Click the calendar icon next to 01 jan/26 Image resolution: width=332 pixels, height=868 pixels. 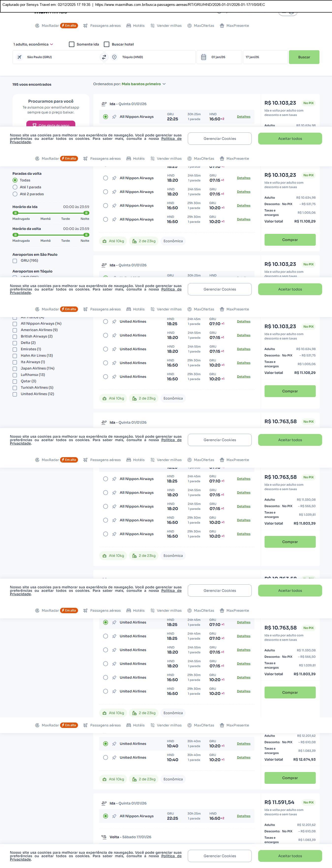(x=204, y=57)
